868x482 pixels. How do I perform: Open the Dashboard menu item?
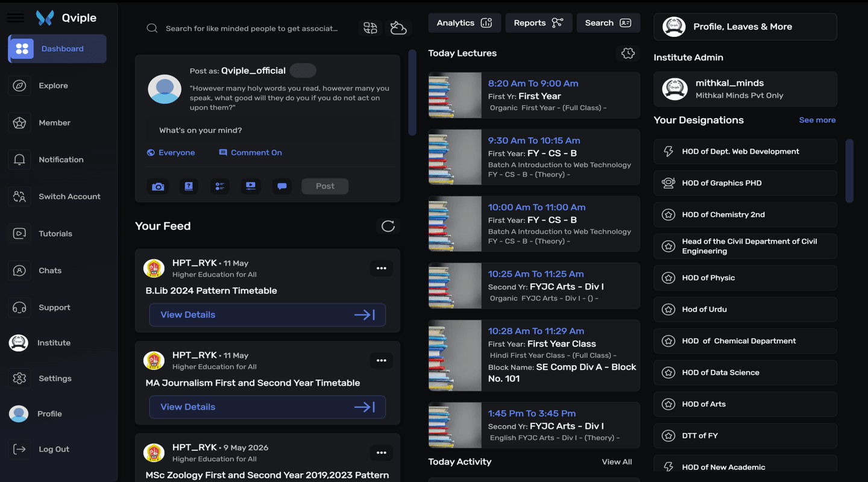tap(57, 49)
